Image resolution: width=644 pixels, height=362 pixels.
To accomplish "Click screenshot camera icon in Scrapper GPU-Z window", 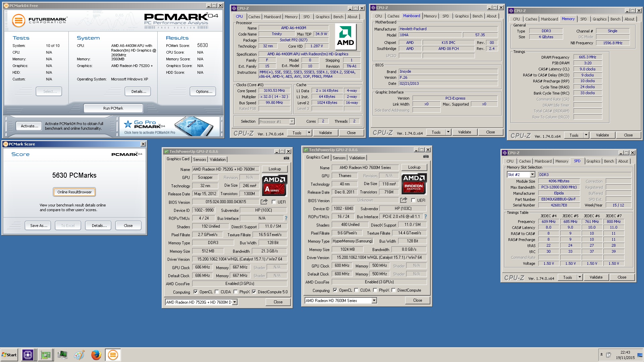I will click(286, 158).
